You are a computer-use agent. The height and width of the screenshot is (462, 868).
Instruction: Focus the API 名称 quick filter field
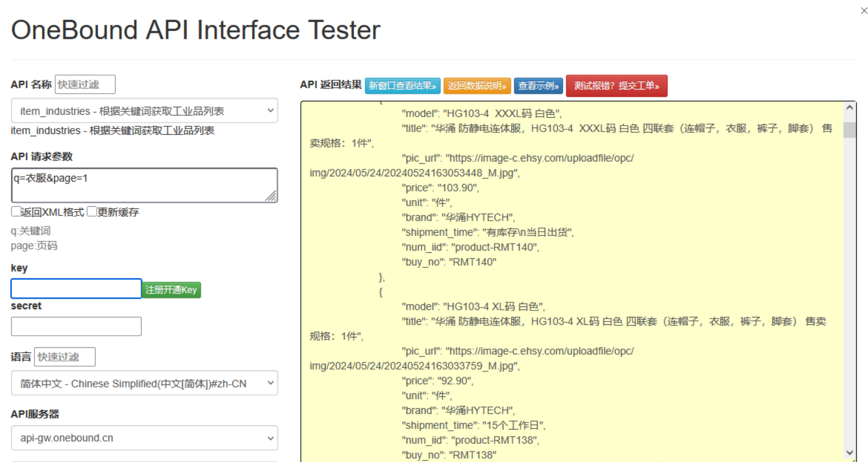coord(85,84)
